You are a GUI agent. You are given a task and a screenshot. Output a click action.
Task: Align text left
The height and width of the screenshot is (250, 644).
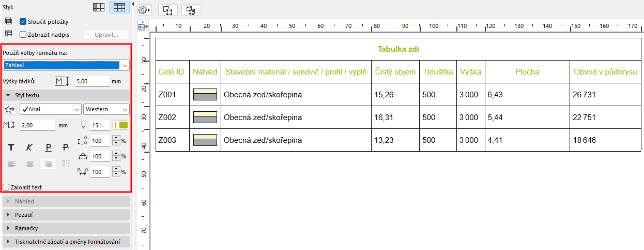coord(12,164)
